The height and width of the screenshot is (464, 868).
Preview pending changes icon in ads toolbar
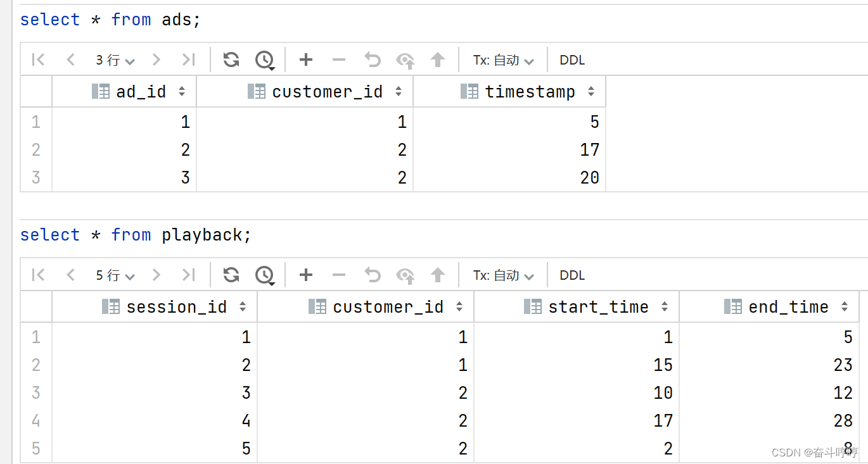405,60
